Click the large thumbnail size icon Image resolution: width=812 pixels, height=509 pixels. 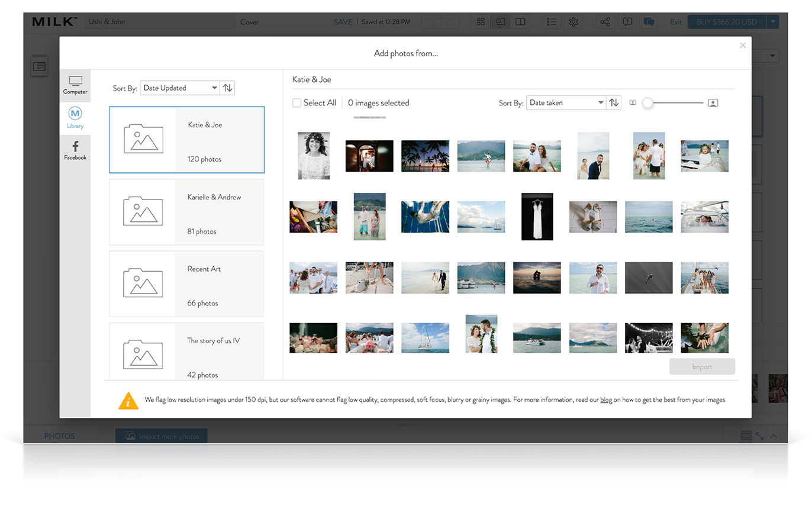(713, 103)
